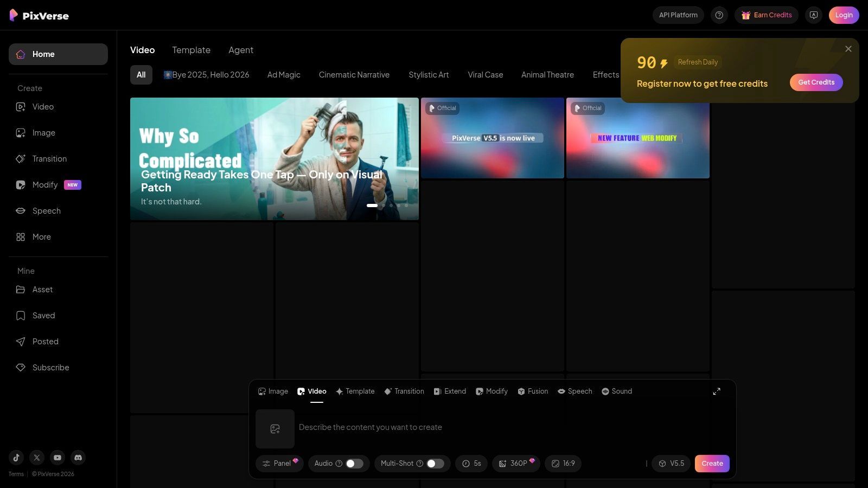Click the Get Credits button
Viewport: 868px width, 488px height.
(816, 82)
